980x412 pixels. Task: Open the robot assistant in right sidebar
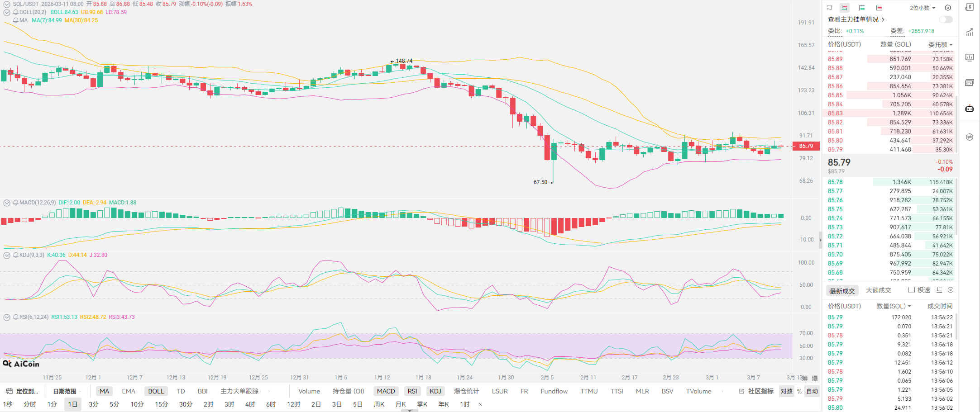970,109
